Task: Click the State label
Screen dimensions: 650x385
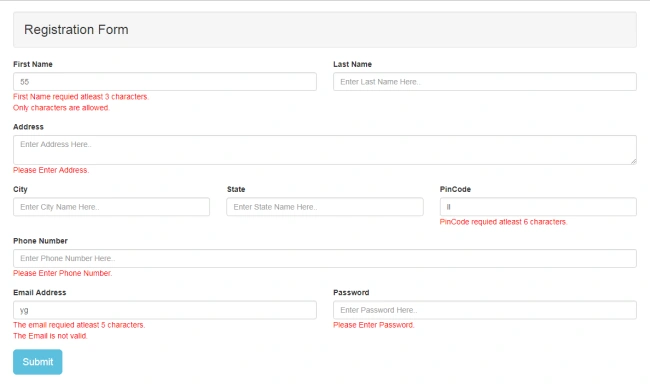Action: pos(236,189)
